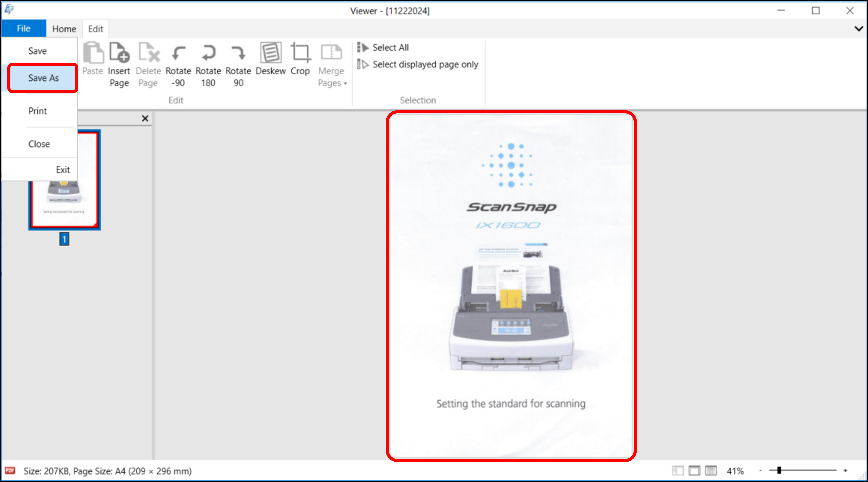Click Select displayed page only
The image size is (868, 482).
(417, 64)
